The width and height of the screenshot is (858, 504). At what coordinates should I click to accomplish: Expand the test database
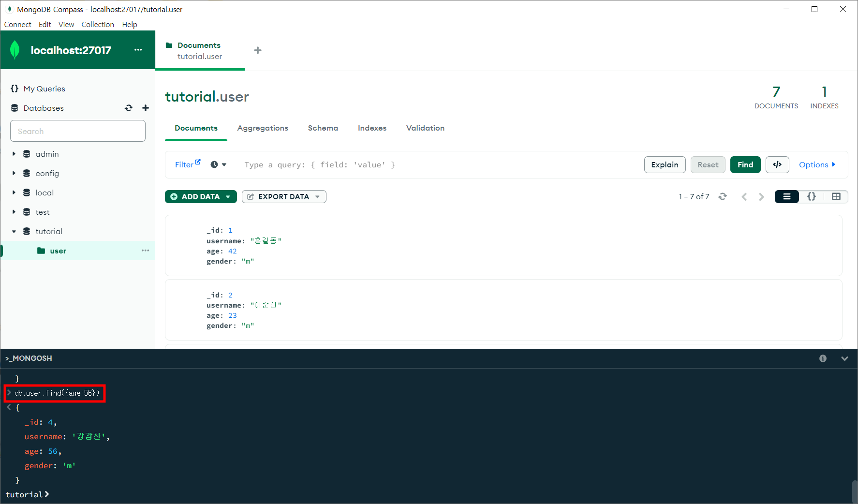coord(14,212)
